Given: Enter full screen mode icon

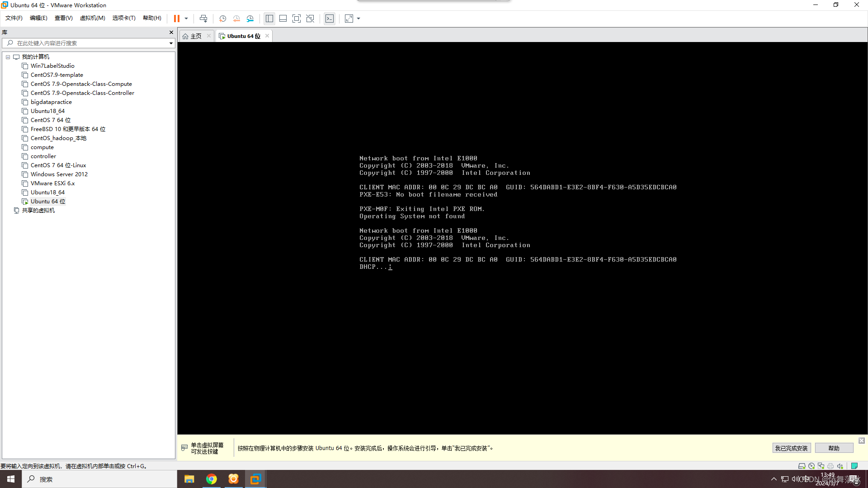Looking at the screenshot, I should [x=297, y=19].
